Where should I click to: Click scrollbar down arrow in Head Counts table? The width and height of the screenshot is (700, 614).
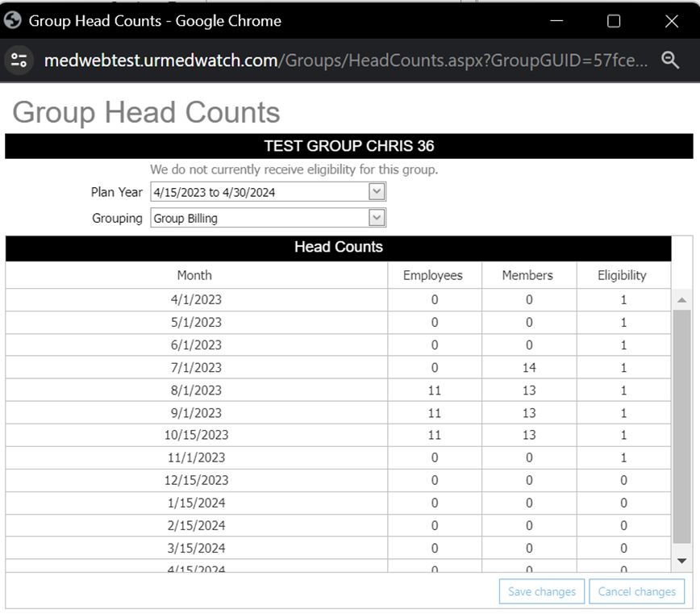pos(681,560)
